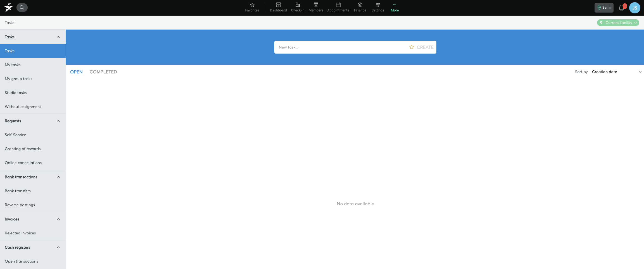
Task: Open Reverse postings
Action: tap(33, 205)
